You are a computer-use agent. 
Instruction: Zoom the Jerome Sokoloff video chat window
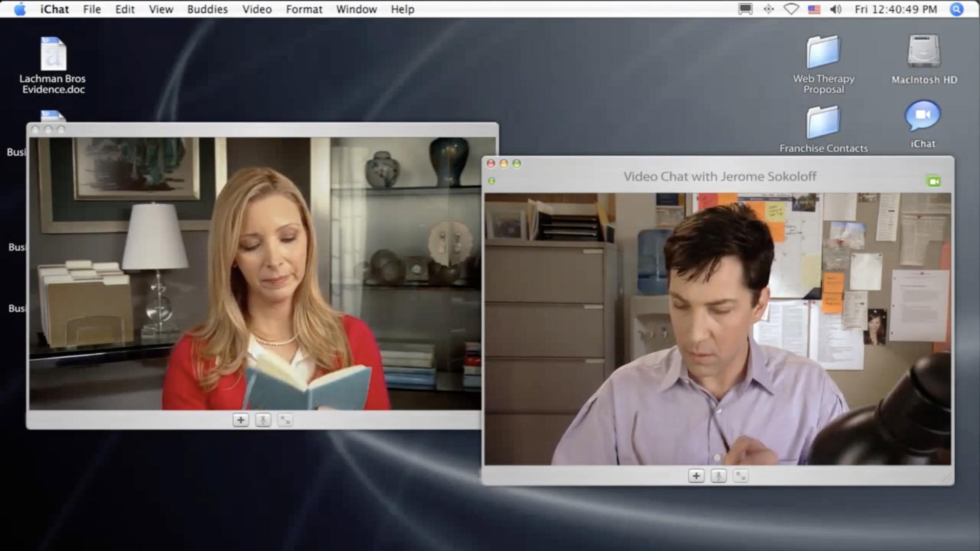click(517, 164)
